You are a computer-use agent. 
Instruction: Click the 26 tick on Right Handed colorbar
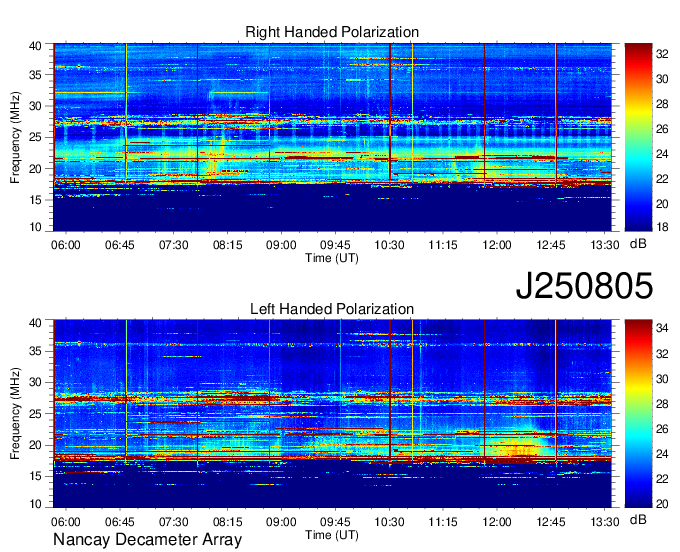(662, 129)
